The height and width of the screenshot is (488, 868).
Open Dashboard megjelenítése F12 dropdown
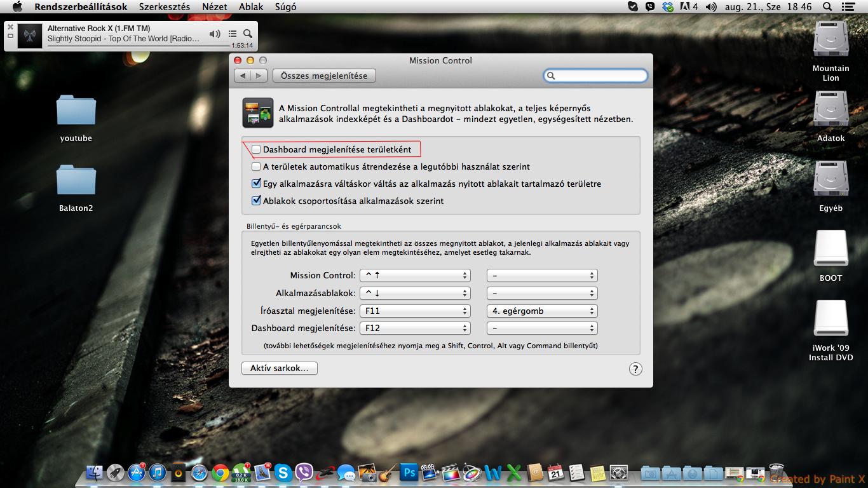[415, 328]
